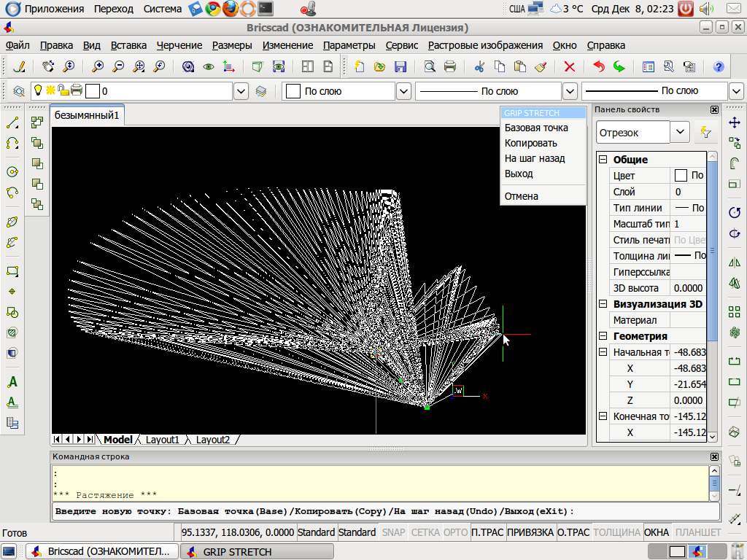
Task: Toggle СЕТКА grid in status bar
Action: [425, 532]
